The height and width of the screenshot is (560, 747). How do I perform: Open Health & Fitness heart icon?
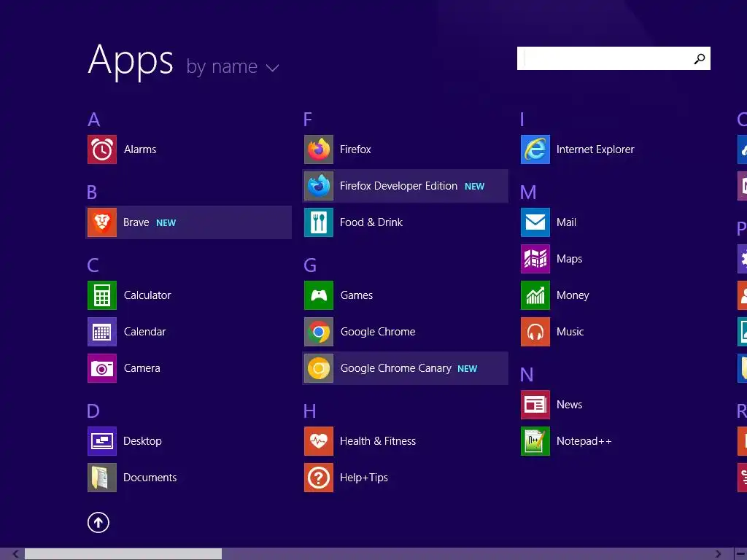pyautogui.click(x=319, y=441)
